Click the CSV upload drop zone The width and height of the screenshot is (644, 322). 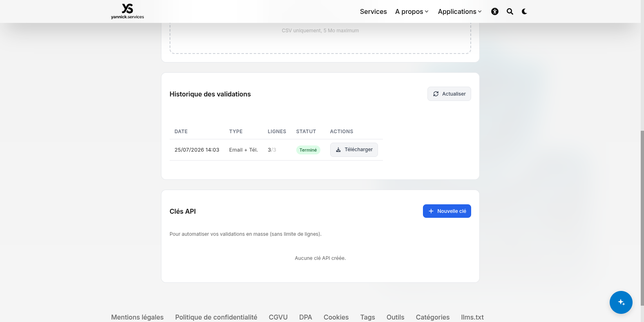click(x=320, y=39)
